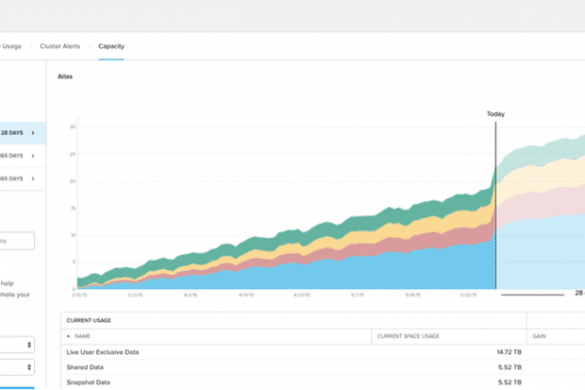Expand the third 365 DAYS chevron
This screenshot has height=390, width=585.
pyautogui.click(x=33, y=179)
